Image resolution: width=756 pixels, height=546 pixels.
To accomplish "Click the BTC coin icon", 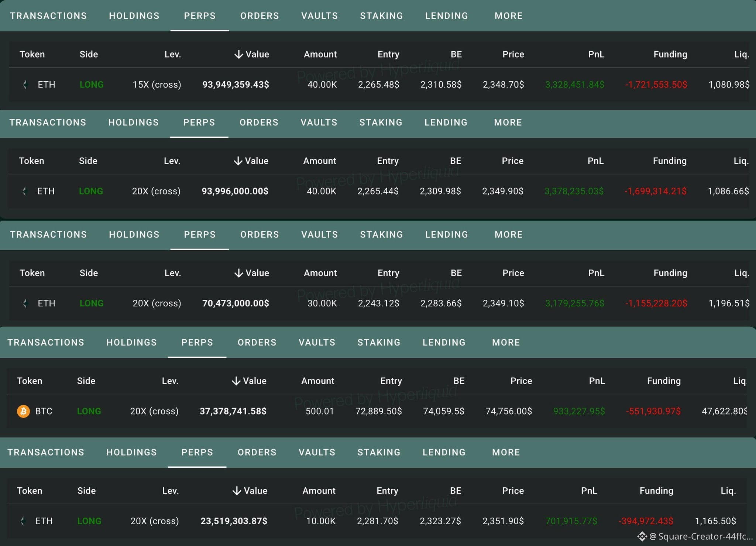I will tap(23, 411).
